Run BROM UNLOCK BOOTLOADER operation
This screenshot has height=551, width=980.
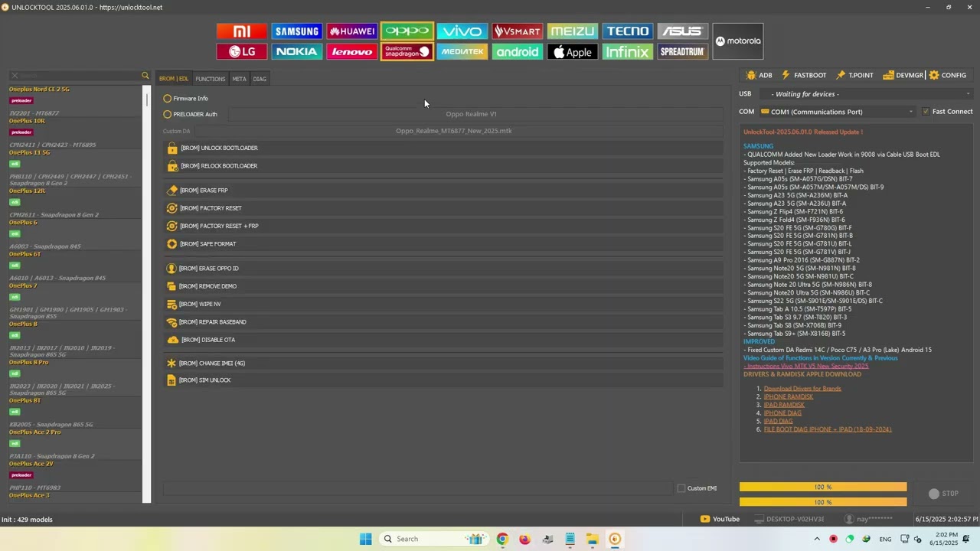point(443,148)
